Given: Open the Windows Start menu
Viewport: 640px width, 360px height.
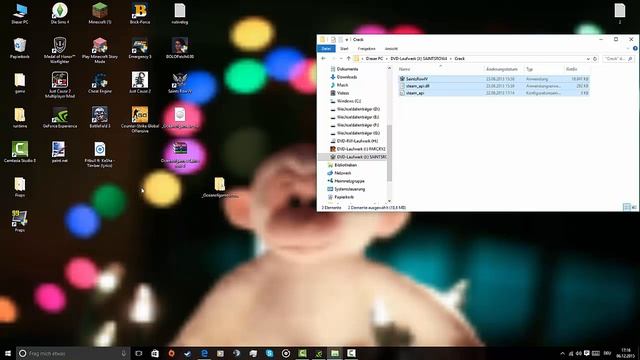Looking at the screenshot, I should click(x=7, y=353).
